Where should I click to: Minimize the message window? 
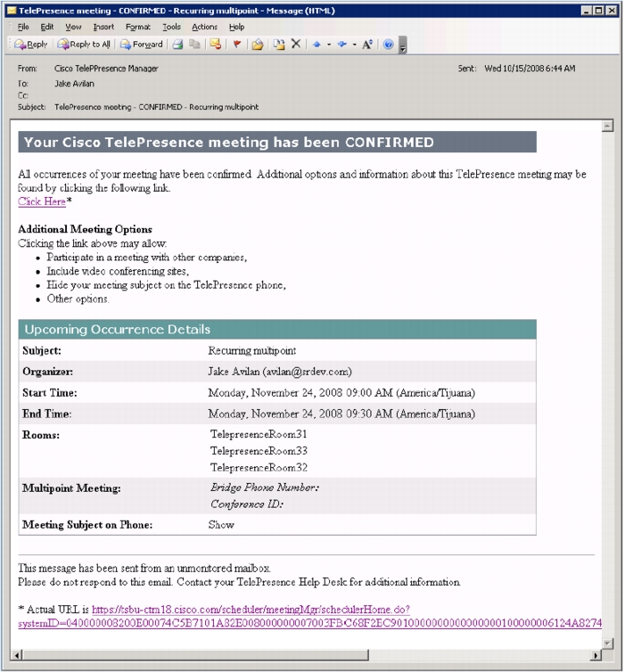[x=587, y=11]
